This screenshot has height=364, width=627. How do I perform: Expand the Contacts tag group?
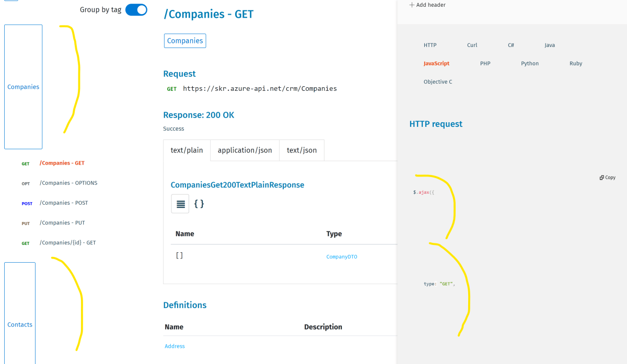20,324
